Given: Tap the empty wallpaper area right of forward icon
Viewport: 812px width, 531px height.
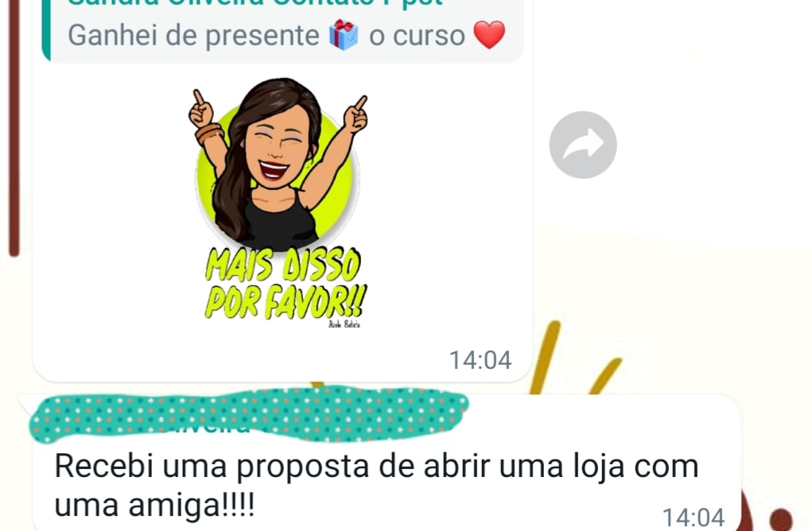Looking at the screenshot, I should [x=715, y=145].
